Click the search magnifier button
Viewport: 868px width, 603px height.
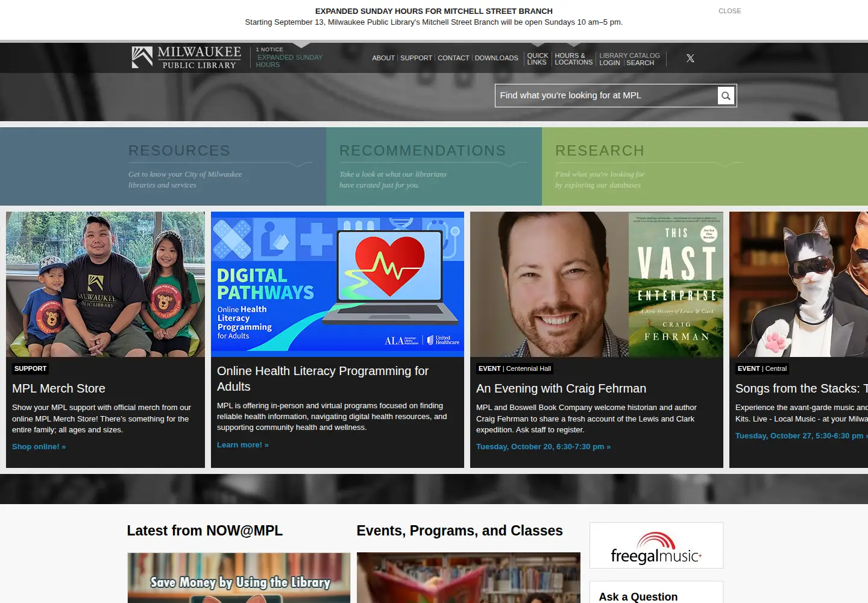point(726,96)
